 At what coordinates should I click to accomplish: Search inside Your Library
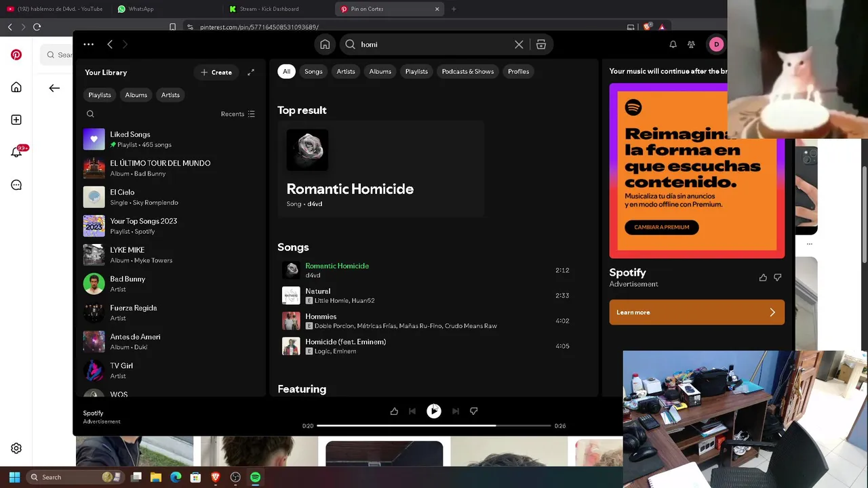point(90,114)
